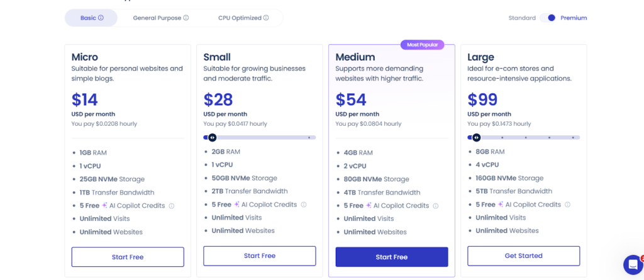Select the Premium pricing option label
Viewport: 644px width, 280px height.
click(574, 18)
